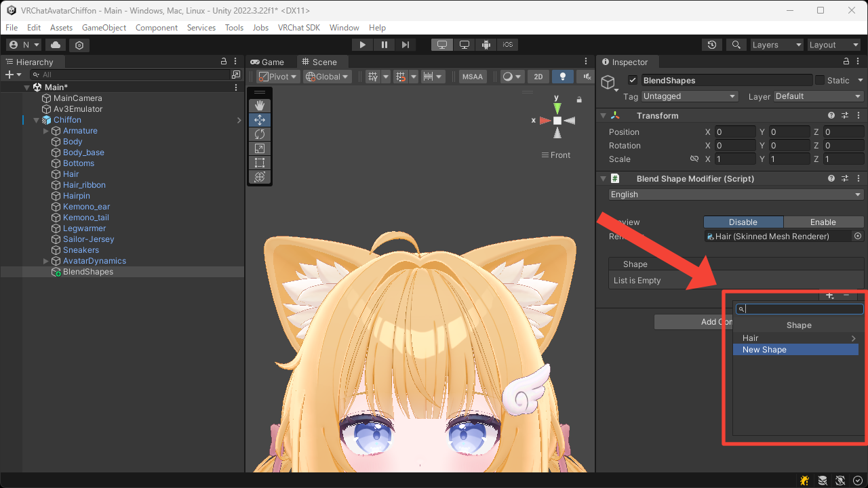Screen dimensions: 868x488
Task: Open the VRChat SDK menu
Action: [299, 28]
